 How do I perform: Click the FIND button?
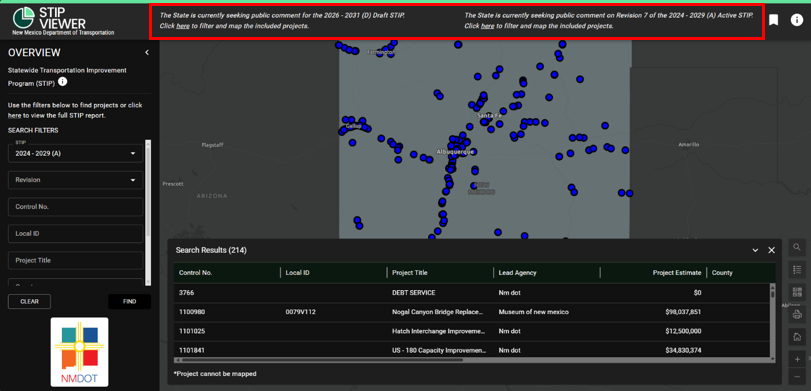click(130, 302)
